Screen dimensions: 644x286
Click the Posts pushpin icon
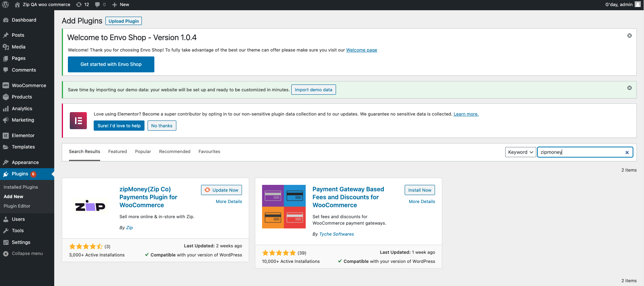[6, 35]
